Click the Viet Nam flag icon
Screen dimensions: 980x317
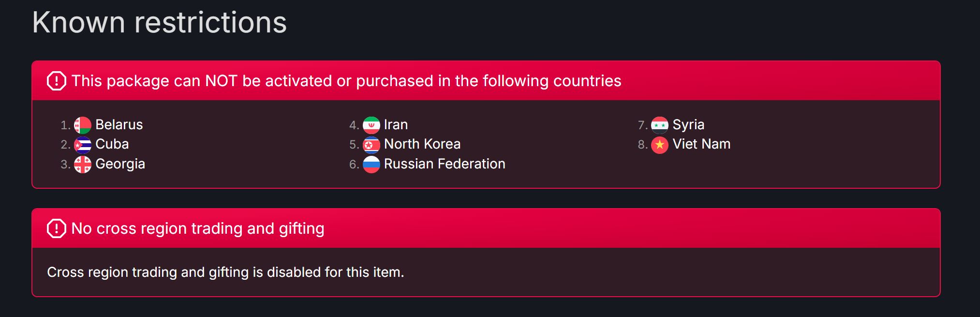point(660,145)
